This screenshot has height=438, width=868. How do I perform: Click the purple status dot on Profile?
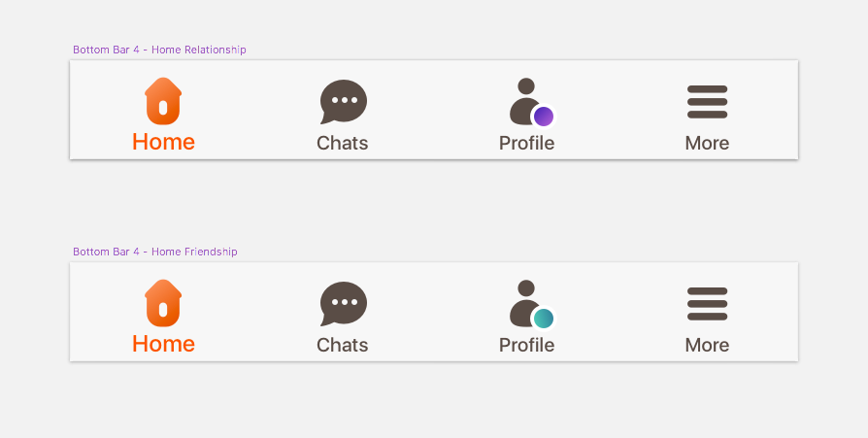(x=544, y=117)
